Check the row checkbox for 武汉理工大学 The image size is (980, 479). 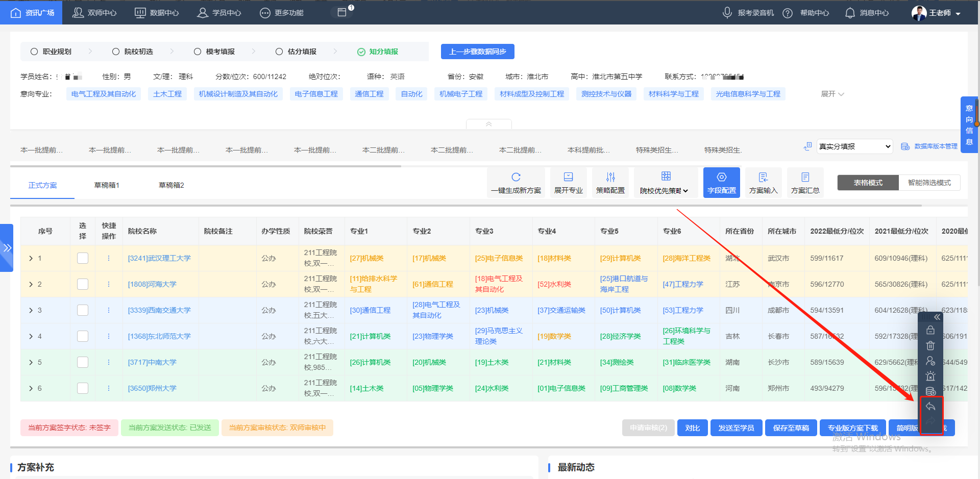[83, 258]
